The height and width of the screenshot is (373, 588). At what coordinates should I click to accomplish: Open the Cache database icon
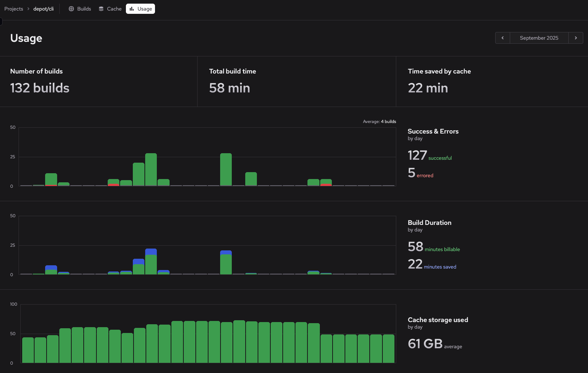pyautogui.click(x=100, y=8)
